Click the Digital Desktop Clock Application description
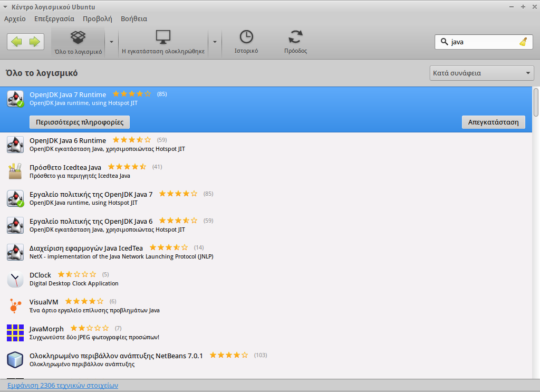The height and width of the screenshot is (392, 540). (x=74, y=283)
